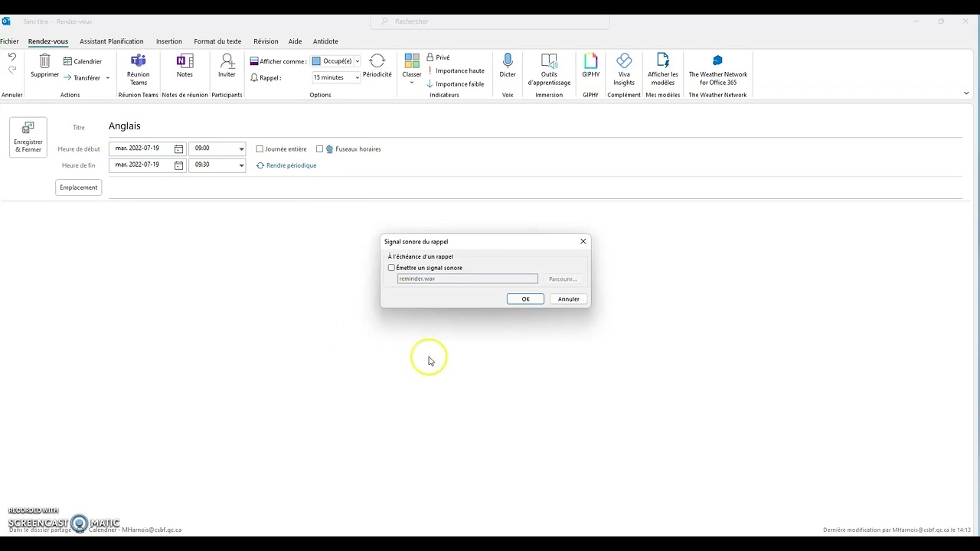Open the Aide tab
The width and height of the screenshot is (980, 551).
tap(295, 41)
